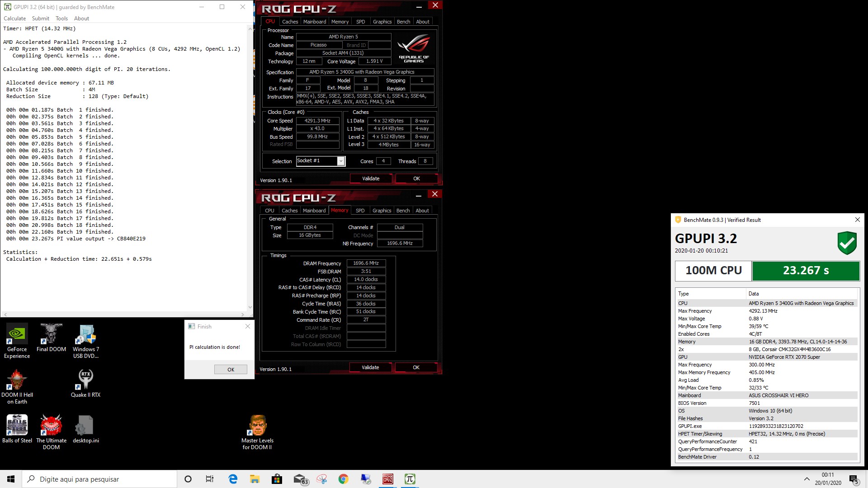
Task: Select GPUPI.exe hash row in BenchMate
Action: coord(766,426)
